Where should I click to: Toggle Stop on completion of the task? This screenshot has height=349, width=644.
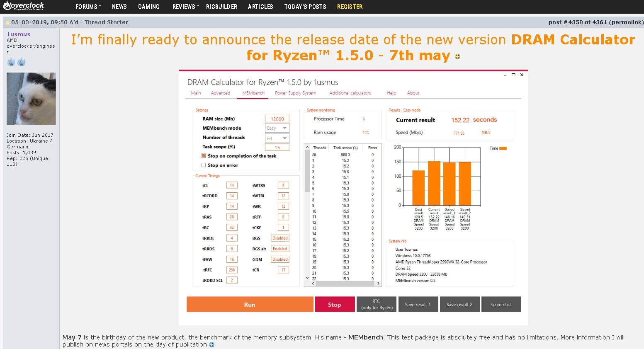point(204,156)
